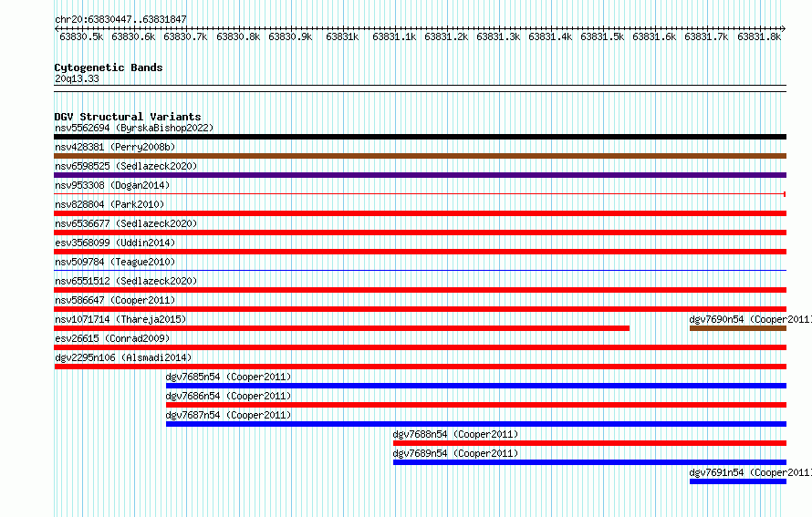Select the red esv26615 variant bar
The image size is (812, 517).
tap(420, 347)
